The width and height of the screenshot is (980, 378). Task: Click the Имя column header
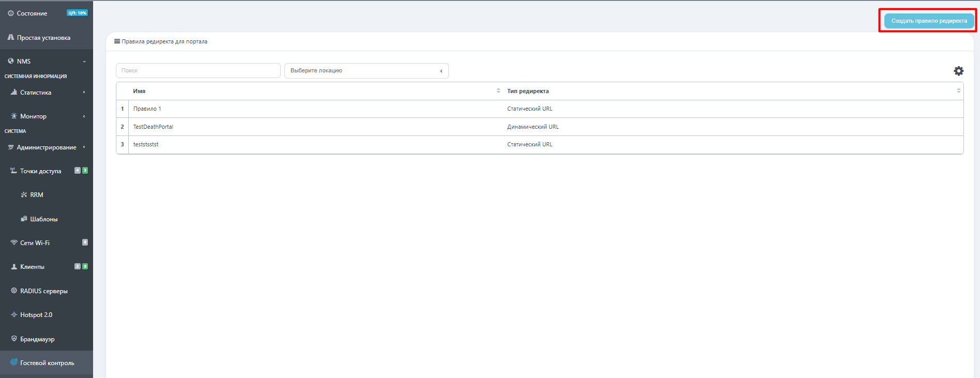(x=139, y=91)
